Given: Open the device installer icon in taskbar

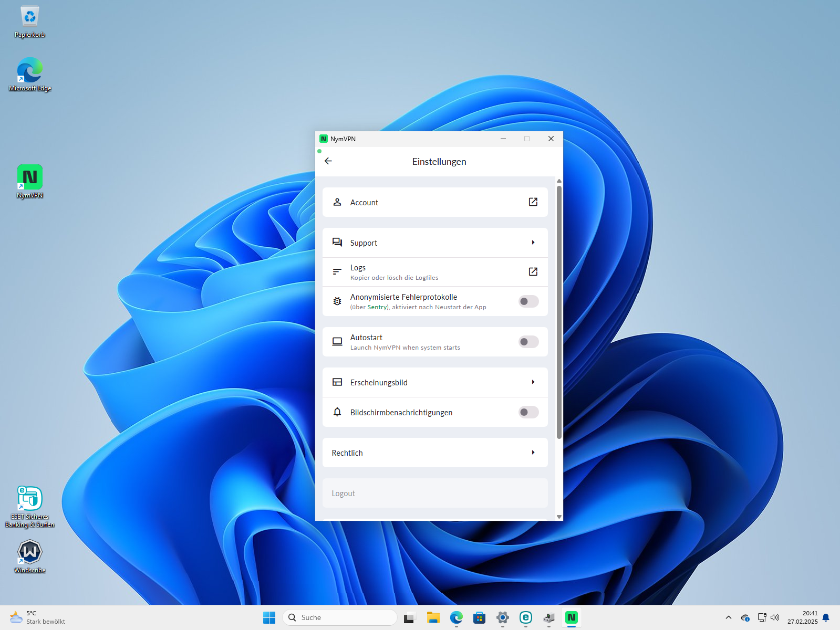Looking at the screenshot, I should pyautogui.click(x=549, y=617).
